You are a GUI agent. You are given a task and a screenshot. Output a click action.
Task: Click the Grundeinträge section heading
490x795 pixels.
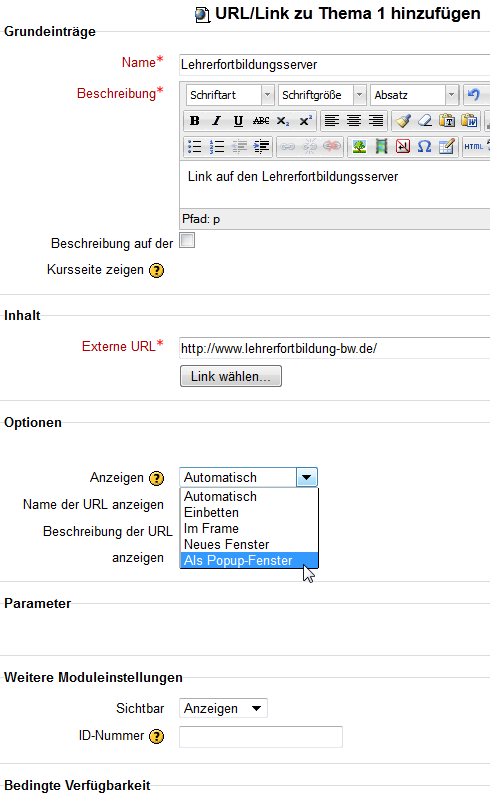pyautogui.click(x=50, y=31)
